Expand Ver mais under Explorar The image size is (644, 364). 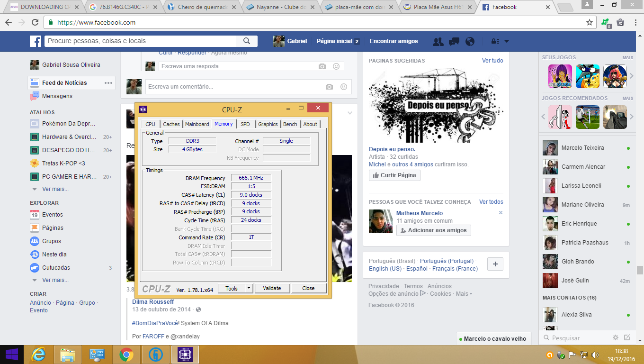[55, 280]
